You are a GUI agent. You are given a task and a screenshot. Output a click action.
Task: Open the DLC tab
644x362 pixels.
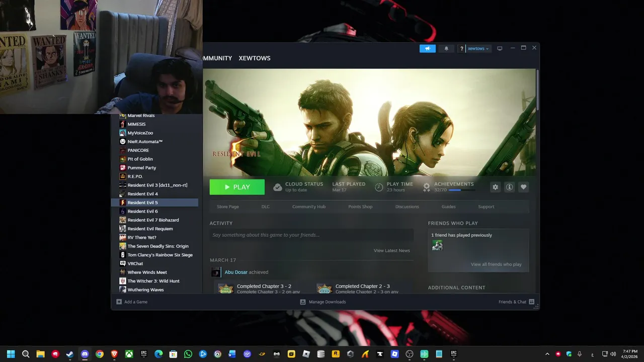tap(266, 207)
